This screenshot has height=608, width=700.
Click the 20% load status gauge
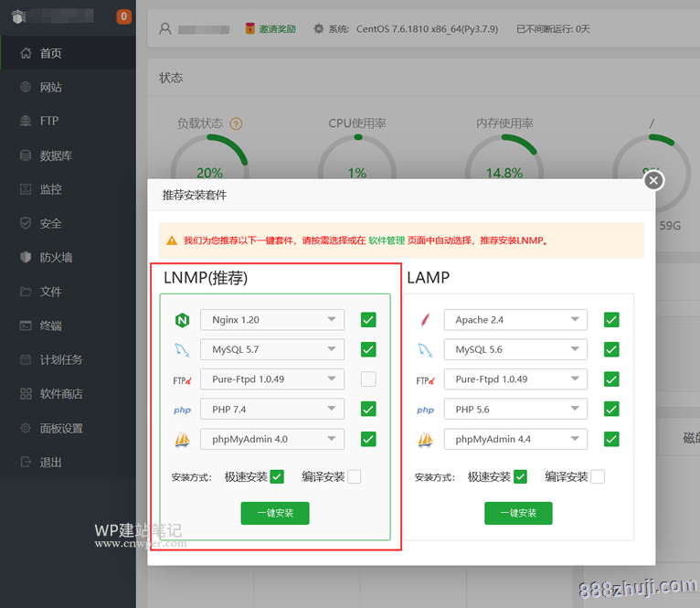pyautogui.click(x=210, y=157)
